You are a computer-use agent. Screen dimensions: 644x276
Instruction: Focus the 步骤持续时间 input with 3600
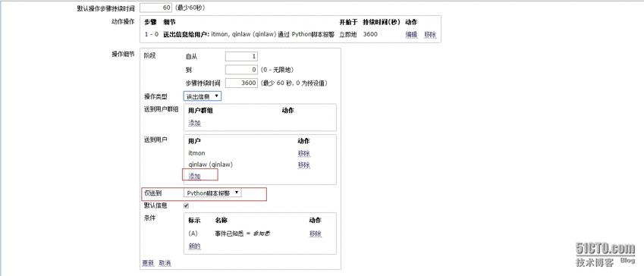tap(241, 83)
